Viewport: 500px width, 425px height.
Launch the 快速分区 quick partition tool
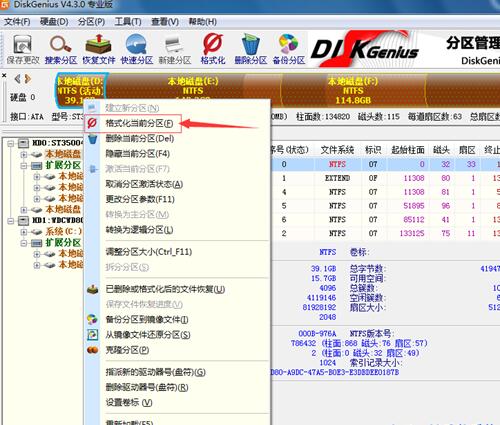pos(137,49)
